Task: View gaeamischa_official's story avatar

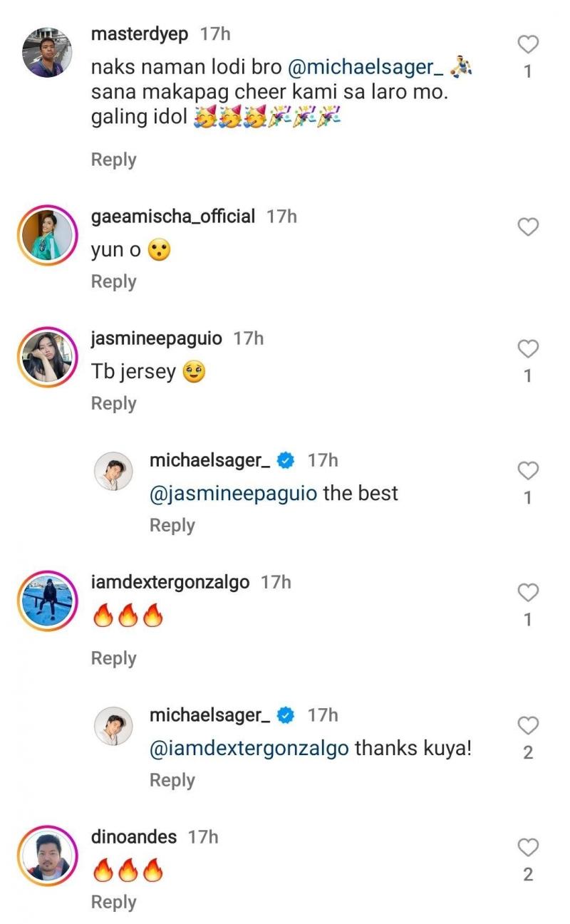Action: (48, 235)
